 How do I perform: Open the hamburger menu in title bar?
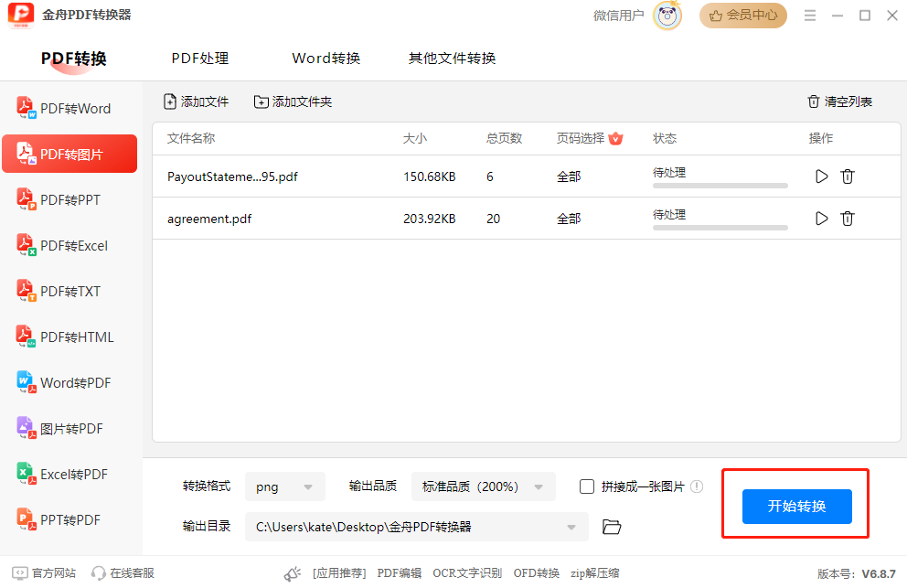point(810,16)
